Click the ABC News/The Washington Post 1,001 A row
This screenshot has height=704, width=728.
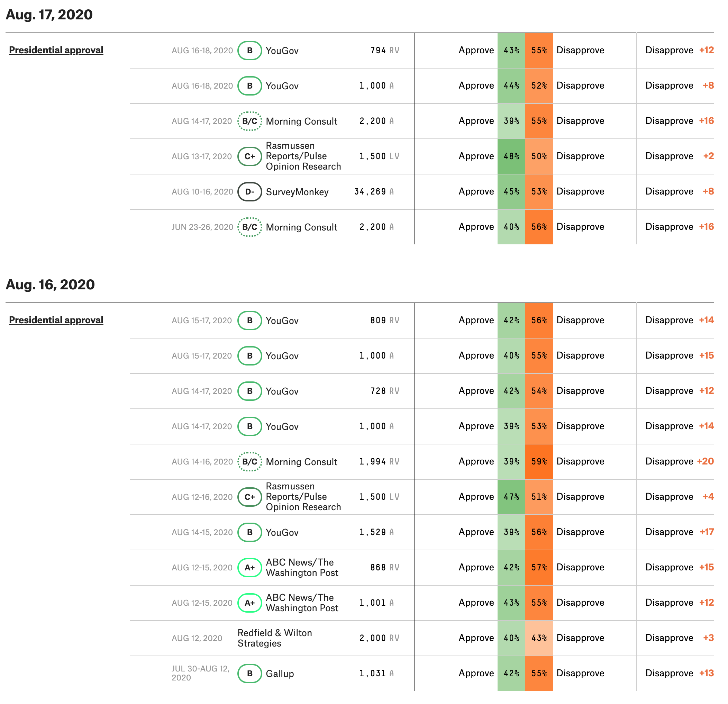click(422, 603)
